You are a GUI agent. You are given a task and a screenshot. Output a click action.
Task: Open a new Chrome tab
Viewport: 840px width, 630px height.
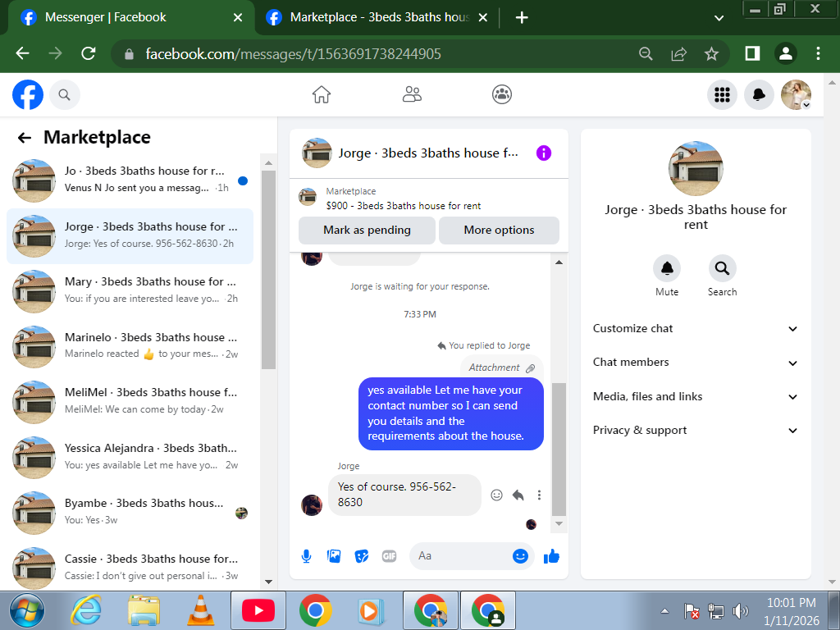tap(522, 18)
